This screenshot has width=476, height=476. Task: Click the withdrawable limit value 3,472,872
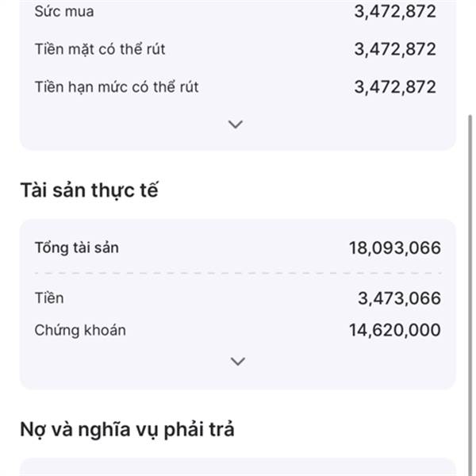(x=395, y=87)
